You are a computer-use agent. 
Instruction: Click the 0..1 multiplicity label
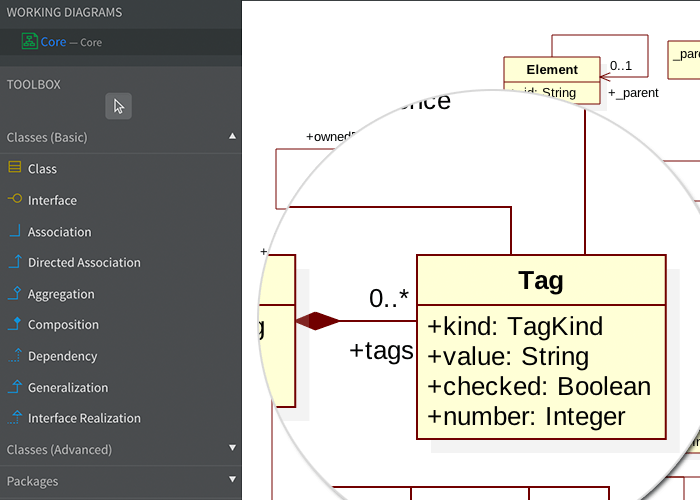click(x=621, y=66)
